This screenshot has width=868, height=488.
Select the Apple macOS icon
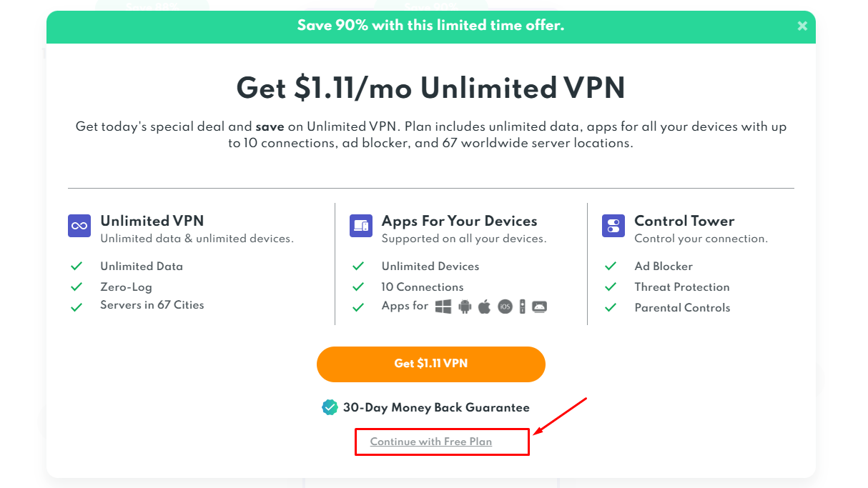(x=484, y=307)
